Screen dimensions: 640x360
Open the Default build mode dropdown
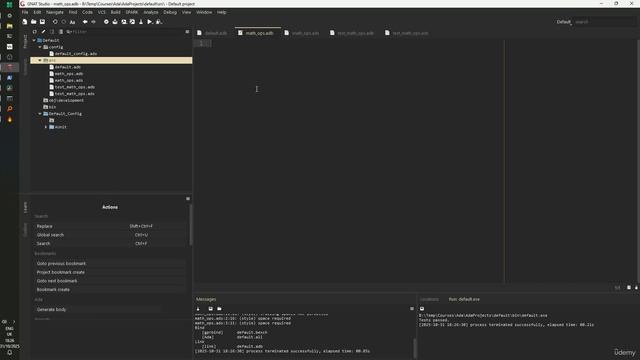(x=564, y=22)
